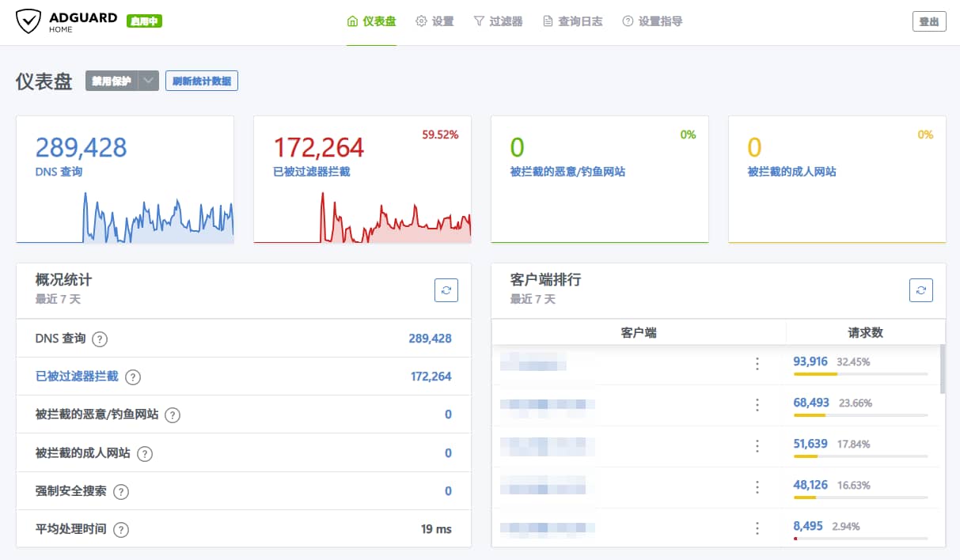
Task: Click the client list vertical scrollbar
Action: tap(942, 369)
